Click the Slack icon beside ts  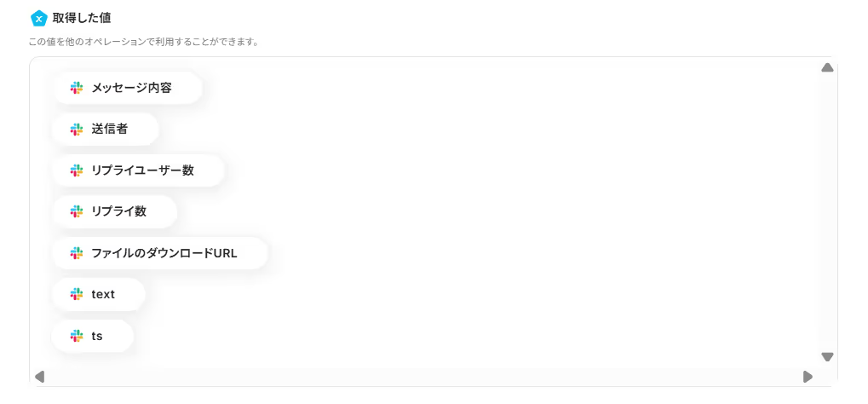pyautogui.click(x=77, y=336)
